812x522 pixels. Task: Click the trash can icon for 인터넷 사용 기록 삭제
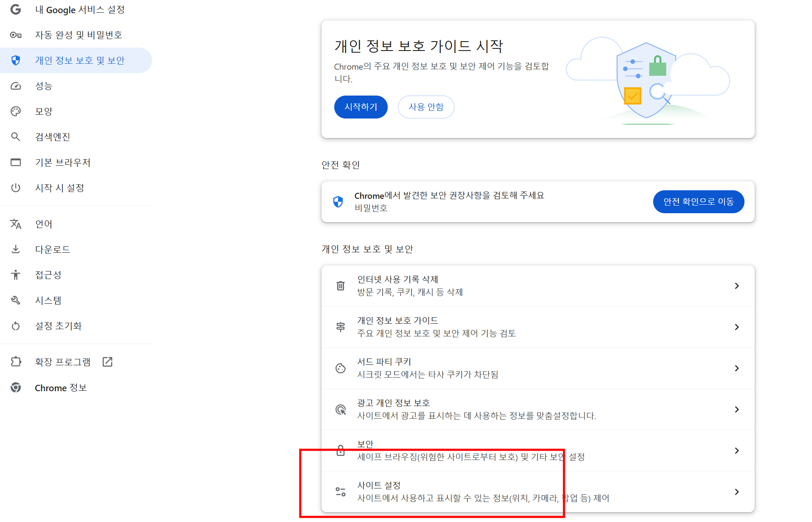coord(341,286)
